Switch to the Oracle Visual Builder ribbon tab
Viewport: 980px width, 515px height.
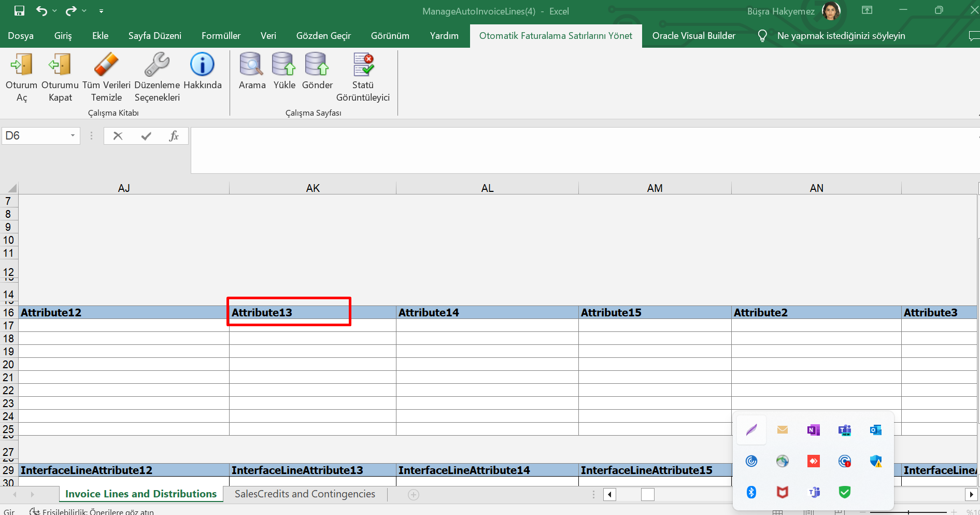click(694, 35)
